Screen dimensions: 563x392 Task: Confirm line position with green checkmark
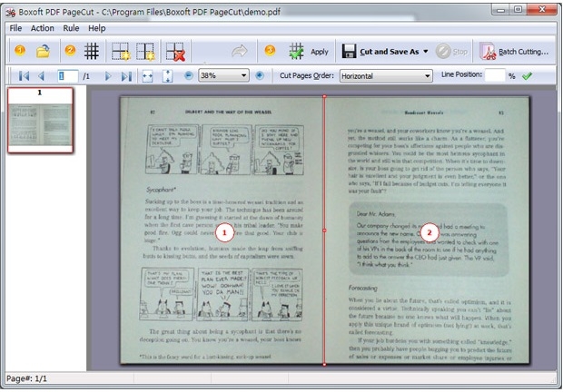[527, 76]
